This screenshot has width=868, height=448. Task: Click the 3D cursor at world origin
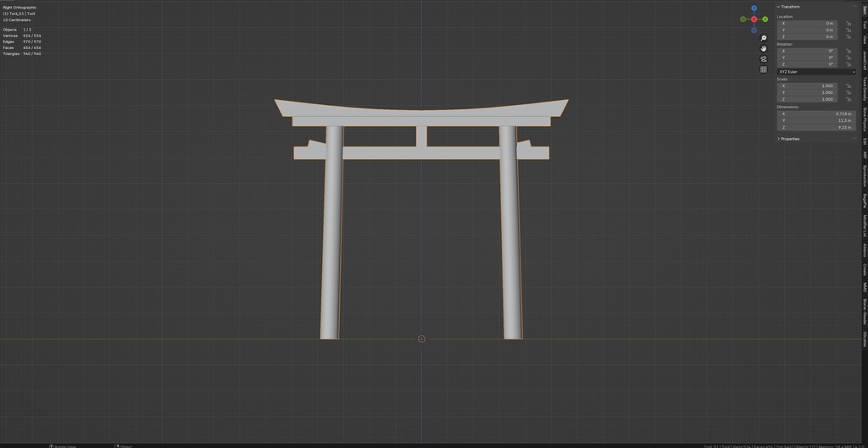coord(421,339)
